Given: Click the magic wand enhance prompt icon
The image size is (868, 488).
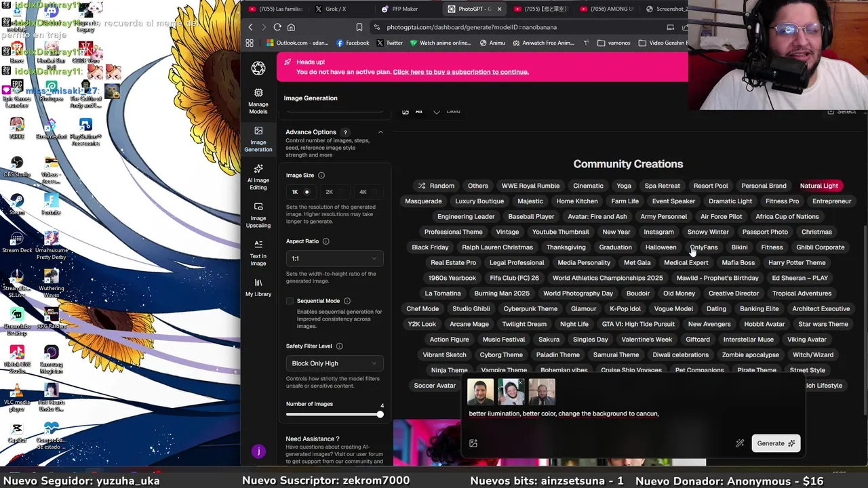Looking at the screenshot, I should click(x=740, y=443).
